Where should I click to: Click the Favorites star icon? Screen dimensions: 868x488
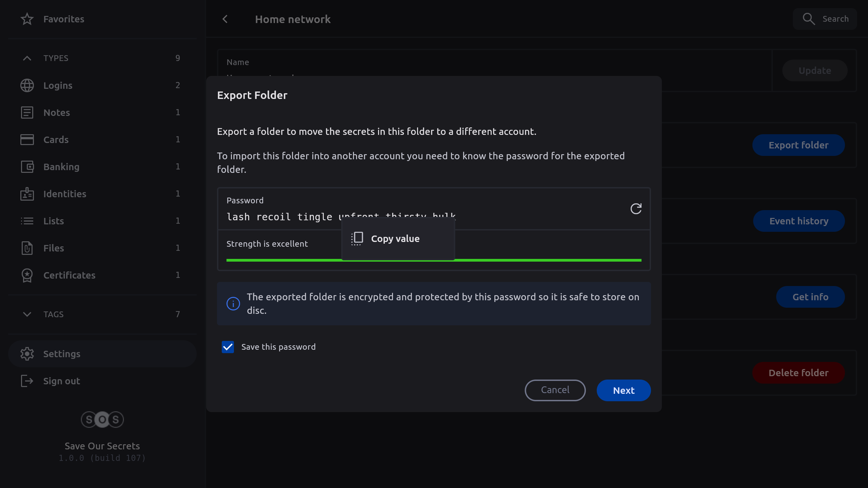coord(27,19)
